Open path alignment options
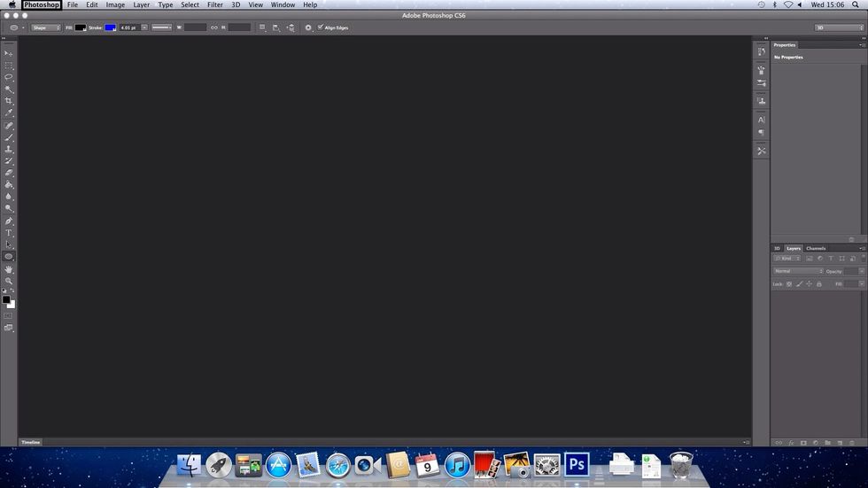The height and width of the screenshot is (488, 868). coord(276,27)
